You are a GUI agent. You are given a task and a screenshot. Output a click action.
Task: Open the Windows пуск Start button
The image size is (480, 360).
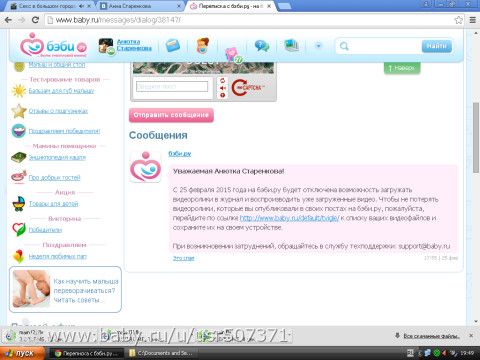(x=22, y=353)
